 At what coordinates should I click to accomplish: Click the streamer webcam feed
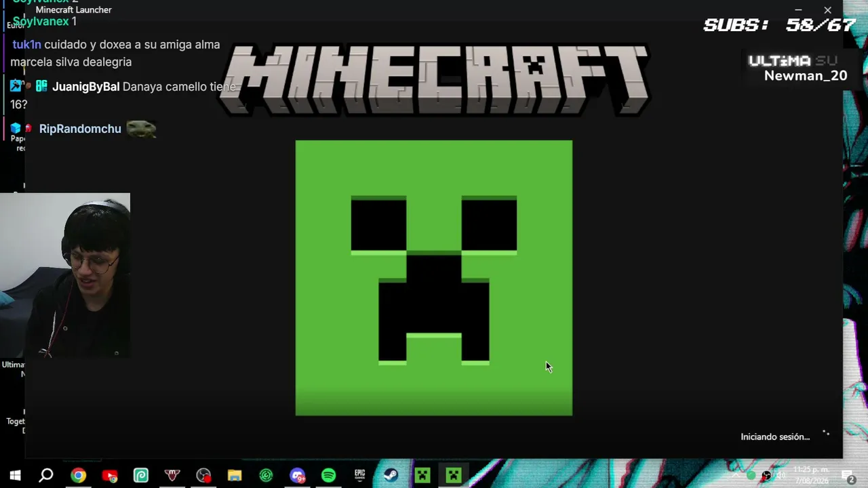[65, 275]
